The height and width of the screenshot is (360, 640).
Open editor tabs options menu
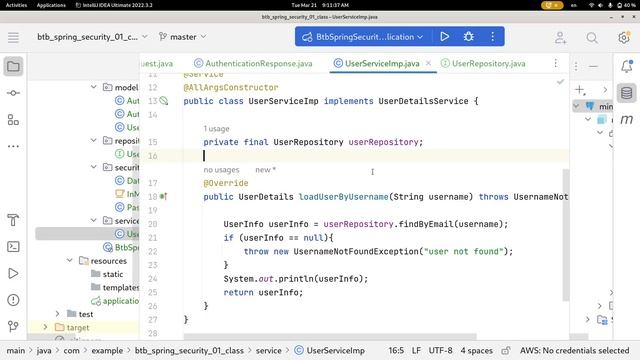point(556,63)
